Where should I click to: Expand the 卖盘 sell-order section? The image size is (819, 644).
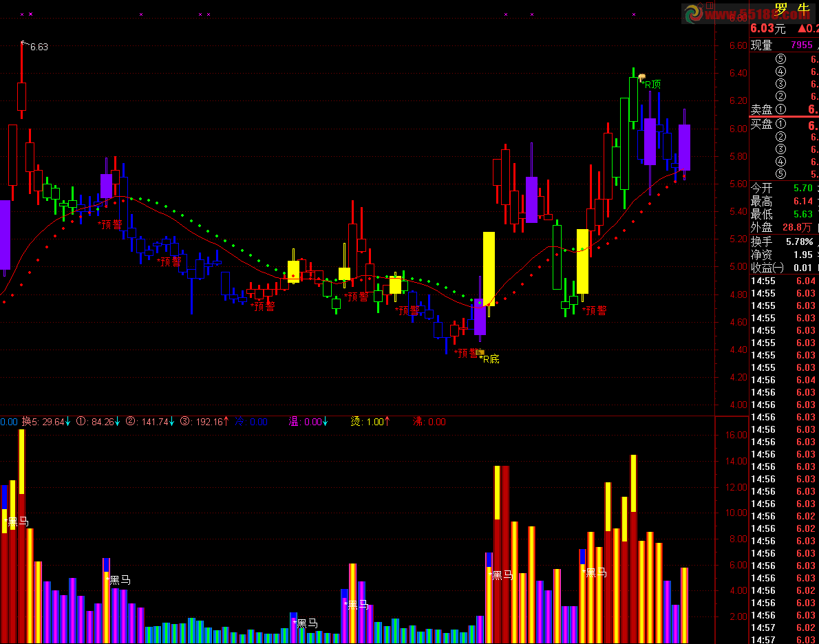(762, 109)
